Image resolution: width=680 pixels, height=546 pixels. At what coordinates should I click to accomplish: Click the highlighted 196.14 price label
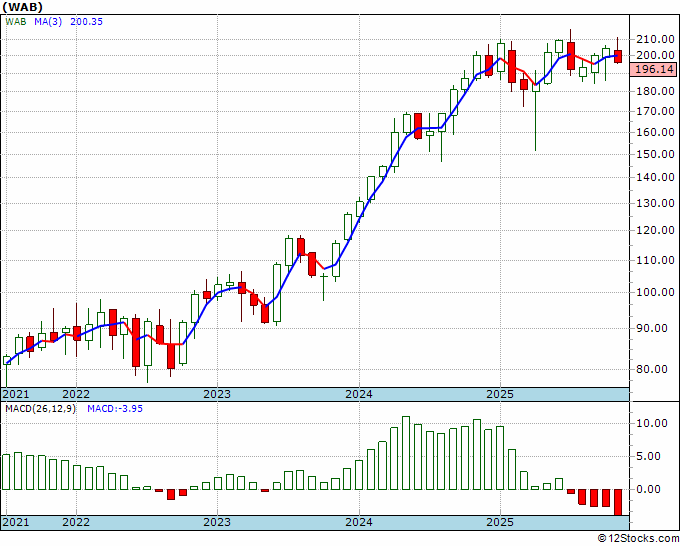tap(654, 69)
